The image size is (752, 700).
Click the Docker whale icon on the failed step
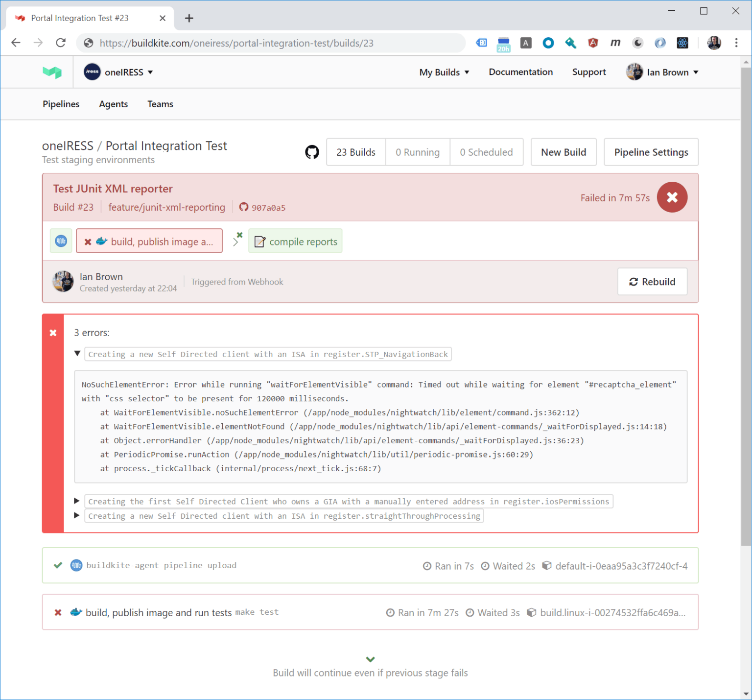[x=101, y=241]
